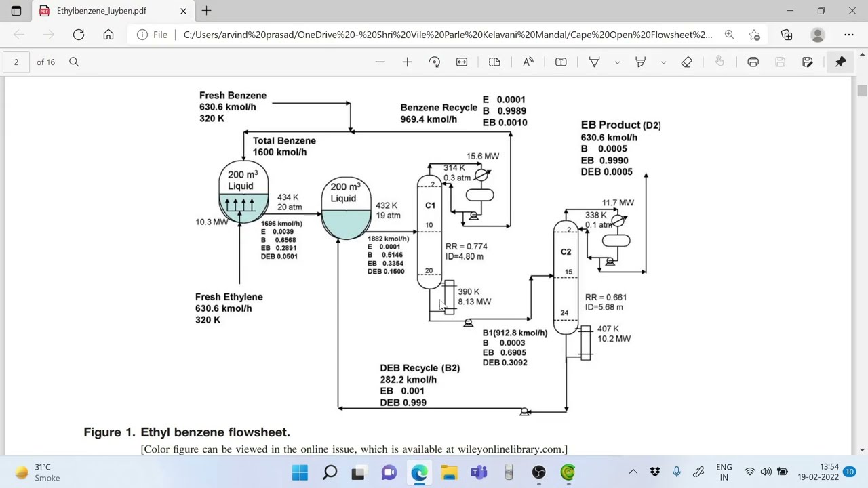The height and width of the screenshot is (488, 868).
Task: Click the PDF zoom in plus button
Action: [x=407, y=62]
